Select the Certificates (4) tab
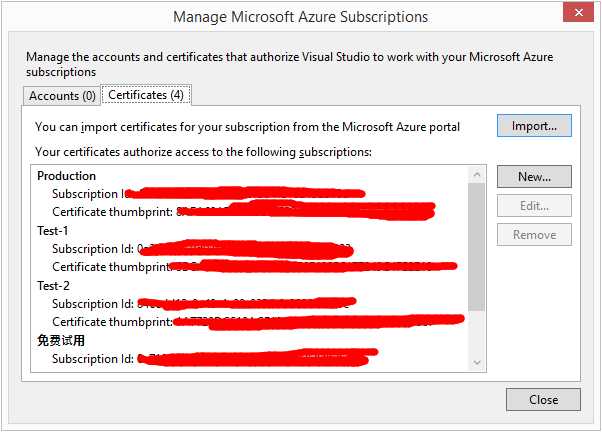Image resolution: width=602 pixels, height=432 pixels. click(x=146, y=95)
